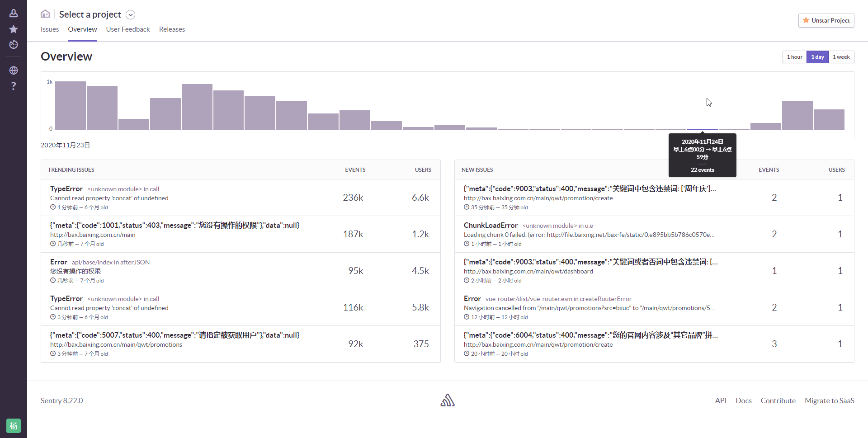Switch chart range to 1 hour

tap(794, 57)
